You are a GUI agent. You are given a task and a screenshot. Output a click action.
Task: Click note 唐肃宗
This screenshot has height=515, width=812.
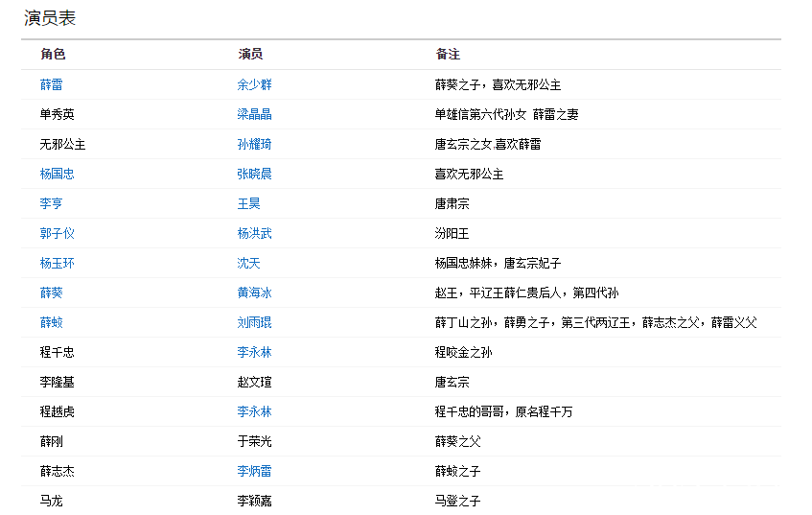[452, 203]
